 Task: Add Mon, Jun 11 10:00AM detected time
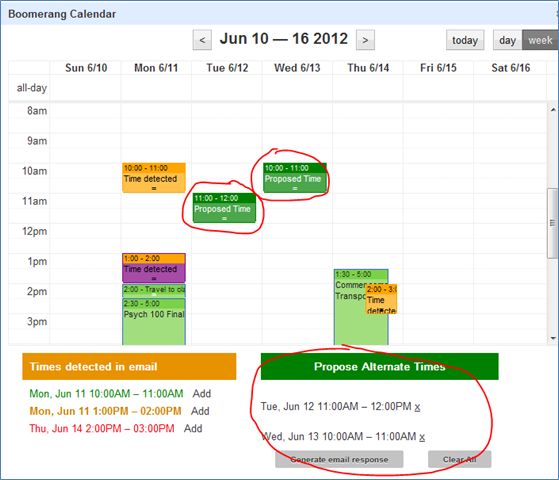pyautogui.click(x=202, y=394)
